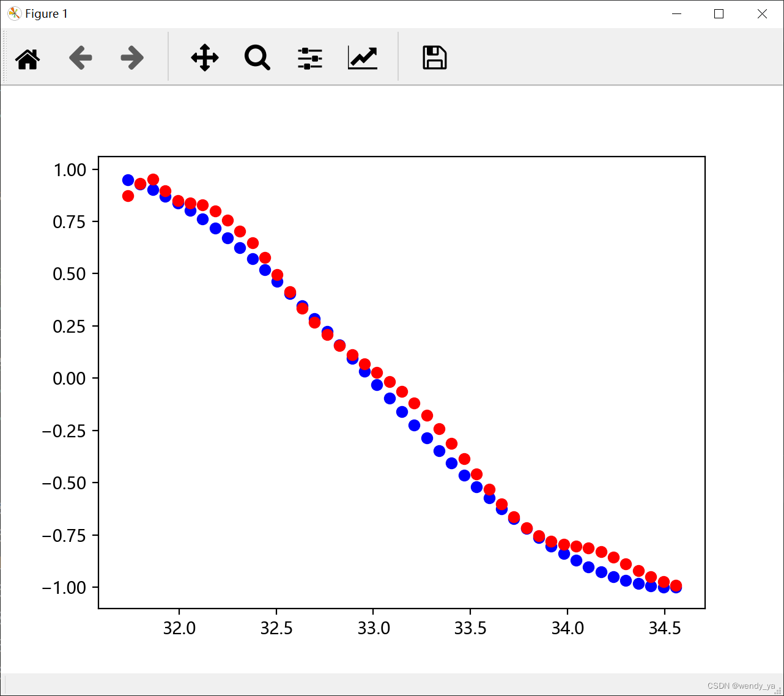Click y-axis tick label 0.50
784x696 pixels.
(x=70, y=274)
